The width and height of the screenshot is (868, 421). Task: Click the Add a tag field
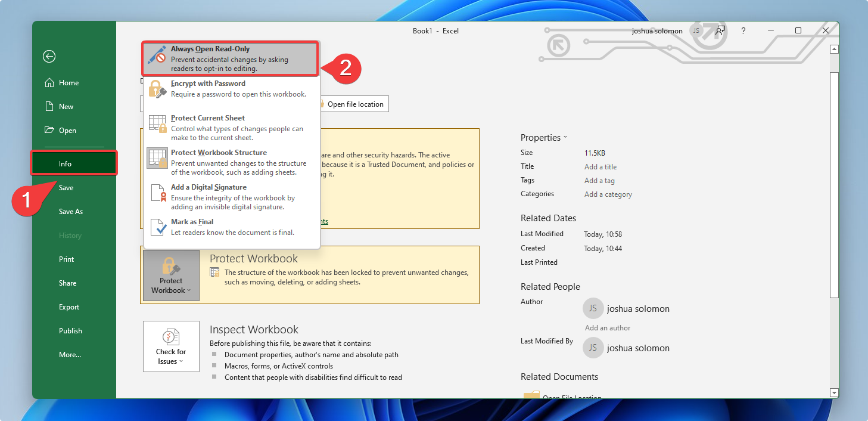click(x=599, y=181)
